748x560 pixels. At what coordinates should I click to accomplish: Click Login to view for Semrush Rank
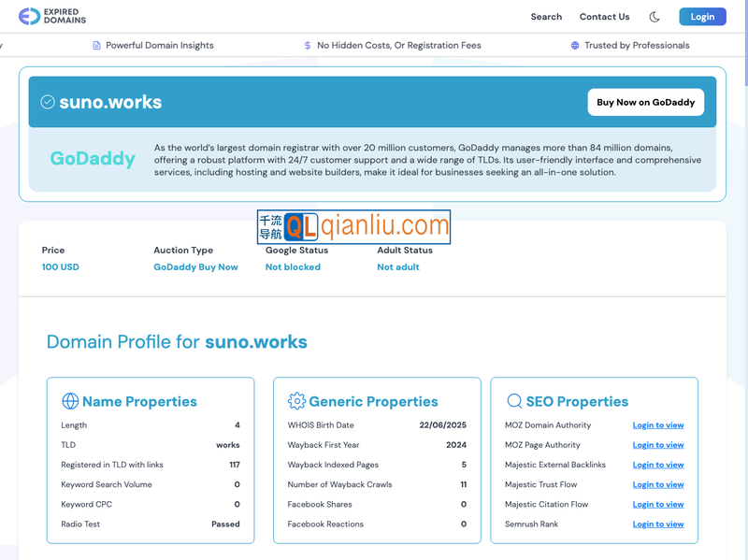pos(658,524)
